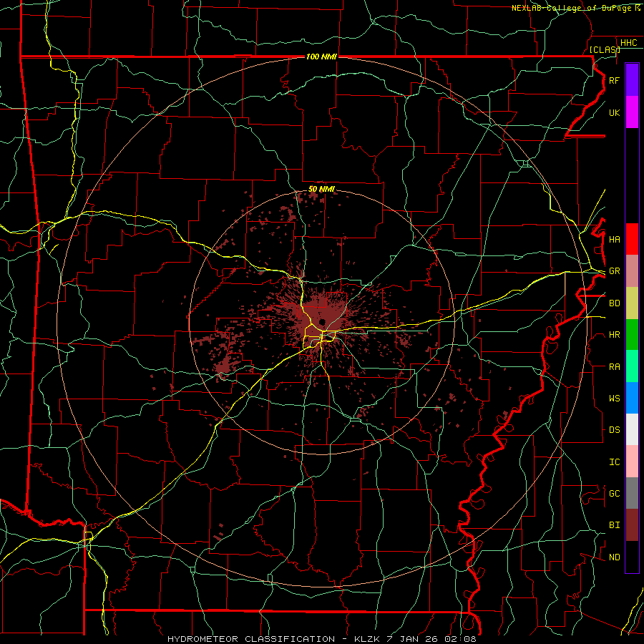Click the 50 NMI range ring label

[x=321, y=189]
